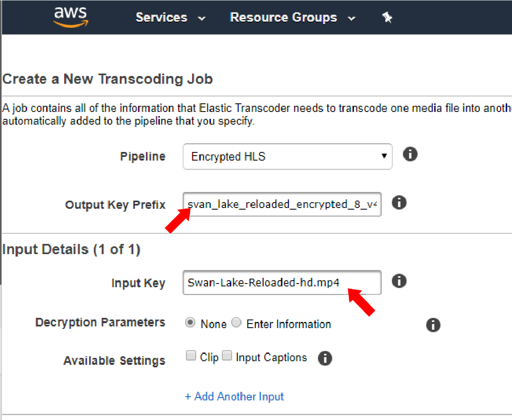This screenshot has height=420, width=512.
Task: Enable the Input Captions checkbox
Action: 227,355
